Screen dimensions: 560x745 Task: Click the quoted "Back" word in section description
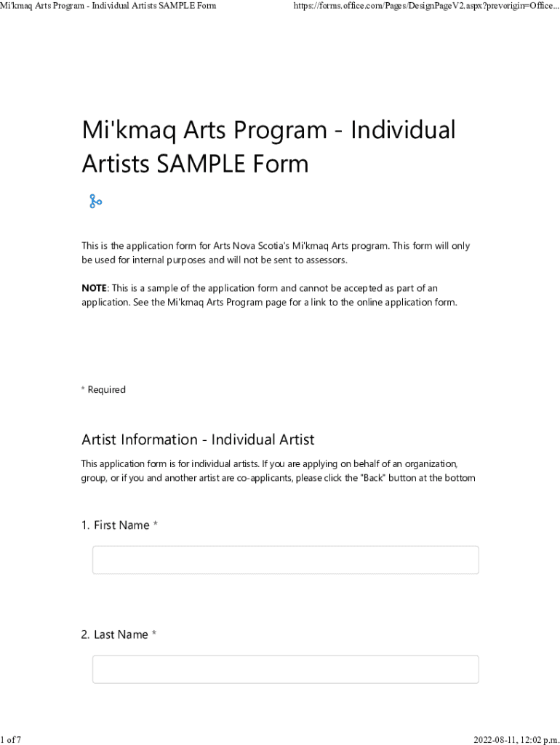pyautogui.click(x=372, y=478)
